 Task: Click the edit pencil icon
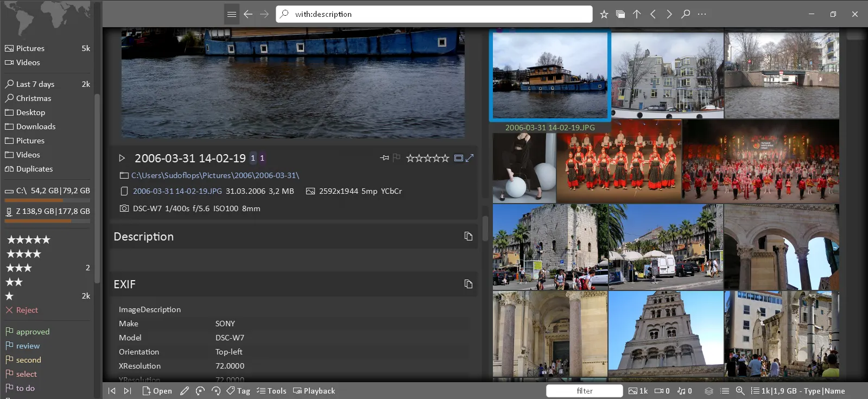coord(185,391)
